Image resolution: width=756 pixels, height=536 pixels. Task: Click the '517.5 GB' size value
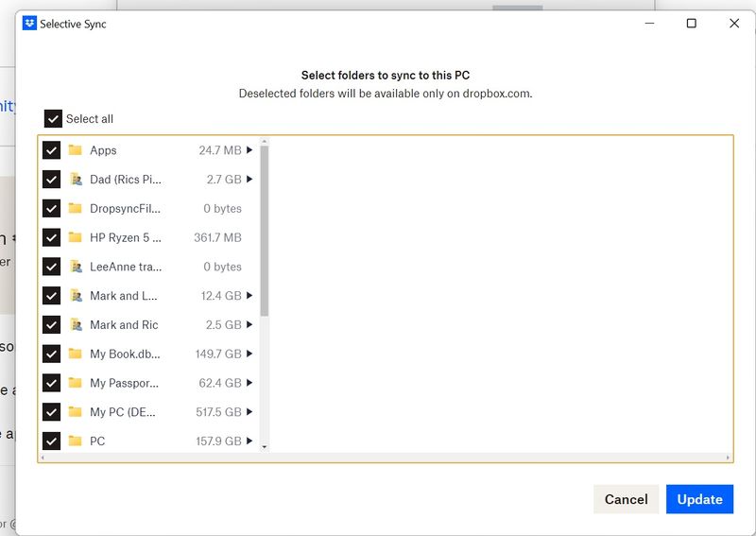pos(218,411)
